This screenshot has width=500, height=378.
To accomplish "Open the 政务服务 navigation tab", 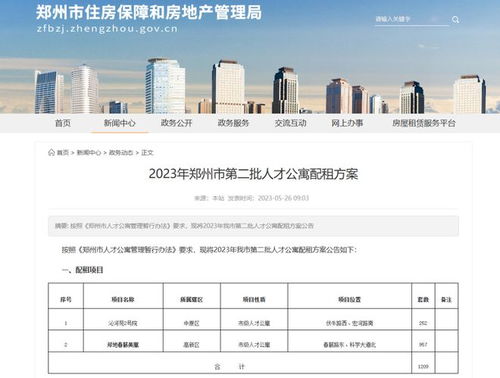I will pos(233,123).
